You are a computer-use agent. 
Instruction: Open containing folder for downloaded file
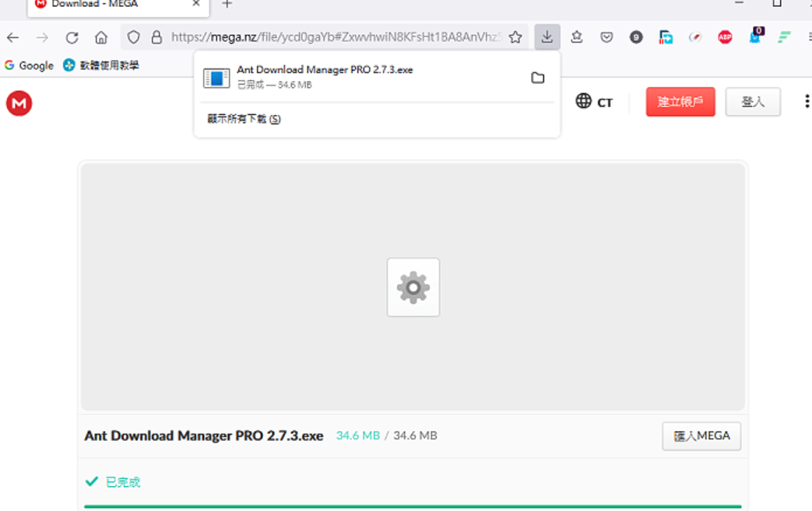coord(538,78)
